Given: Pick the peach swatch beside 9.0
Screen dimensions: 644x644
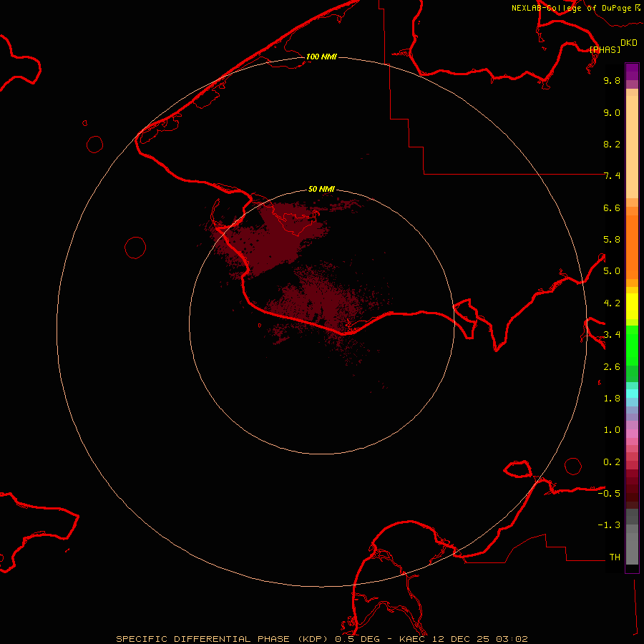Looking at the screenshot, I should (632, 112).
